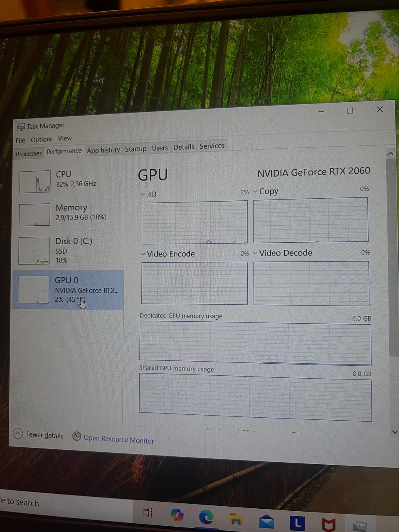399x532 pixels.
Task: Open the 3D engine dropdown
Action: [143, 195]
